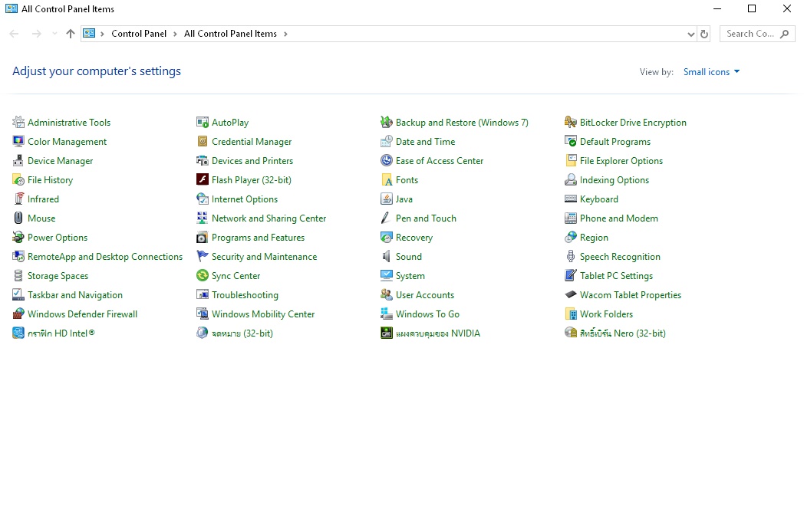Viewport: 804px width, 532px height.
Task: Open the Programs and Features link
Action: click(258, 238)
